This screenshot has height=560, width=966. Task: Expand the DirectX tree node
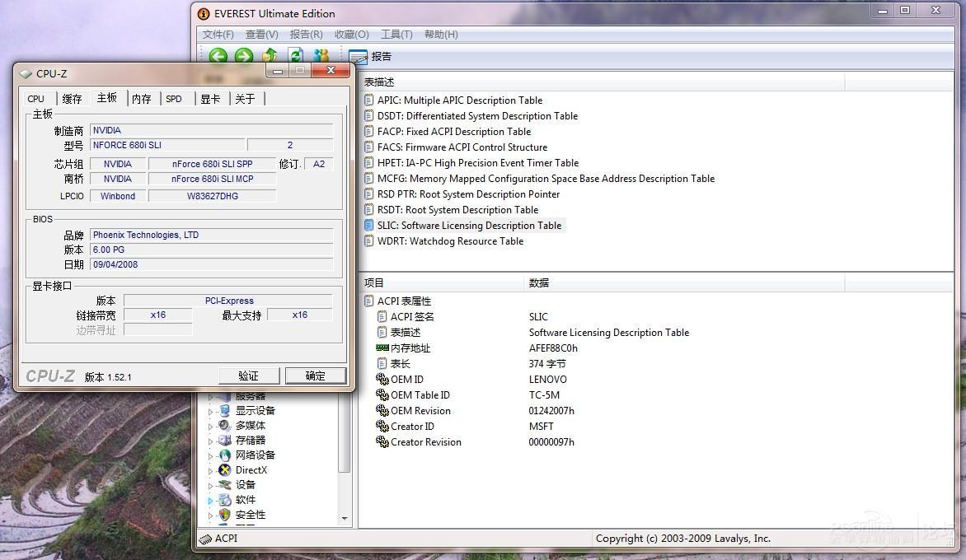click(x=211, y=471)
